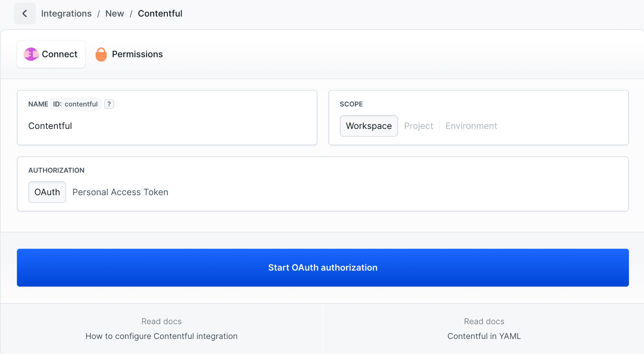Click the orange Permissions lock icon
Screen dimensions: 644x354
101,54
